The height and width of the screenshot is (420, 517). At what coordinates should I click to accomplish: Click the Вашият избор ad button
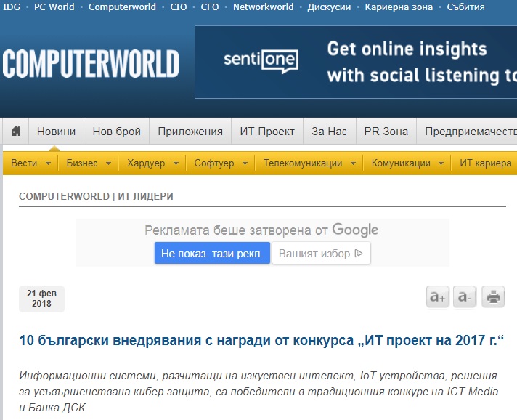(x=321, y=254)
